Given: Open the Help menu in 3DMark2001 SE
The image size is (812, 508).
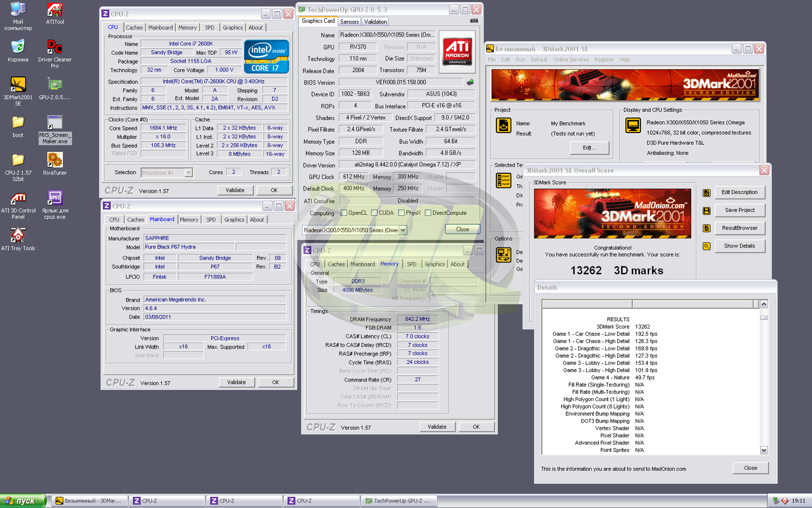Looking at the screenshot, I should (x=625, y=60).
